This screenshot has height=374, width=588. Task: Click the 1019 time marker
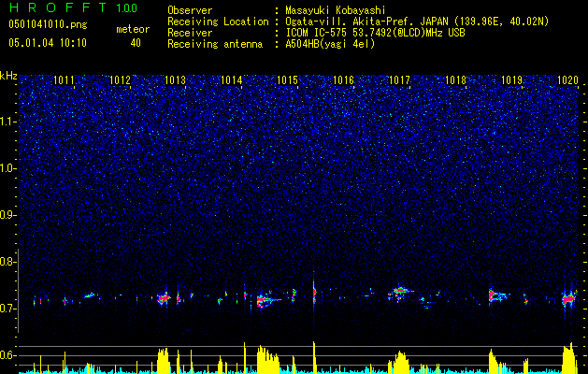pyautogui.click(x=512, y=79)
